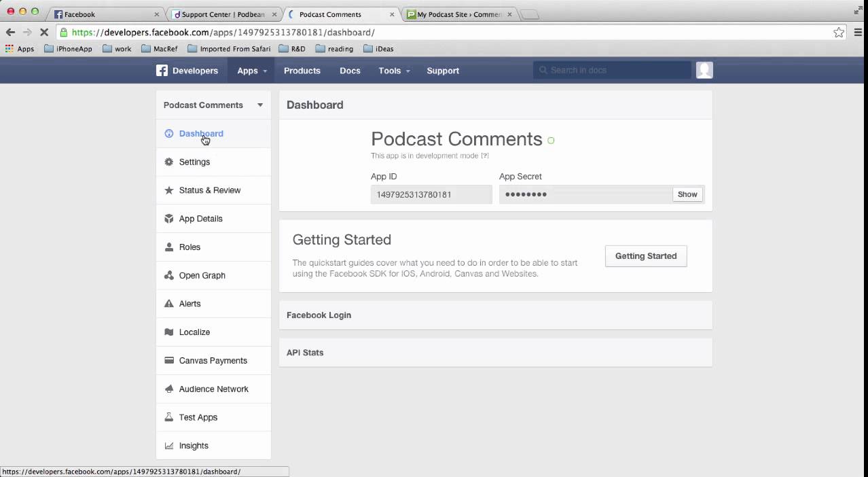The height and width of the screenshot is (477, 868).
Task: Expand the Facebook Login section
Action: (496, 315)
